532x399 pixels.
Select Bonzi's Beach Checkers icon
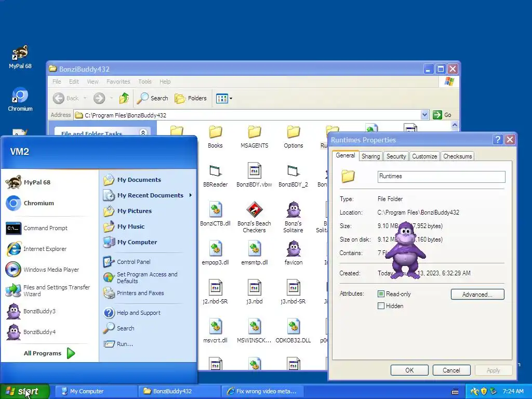(254, 217)
